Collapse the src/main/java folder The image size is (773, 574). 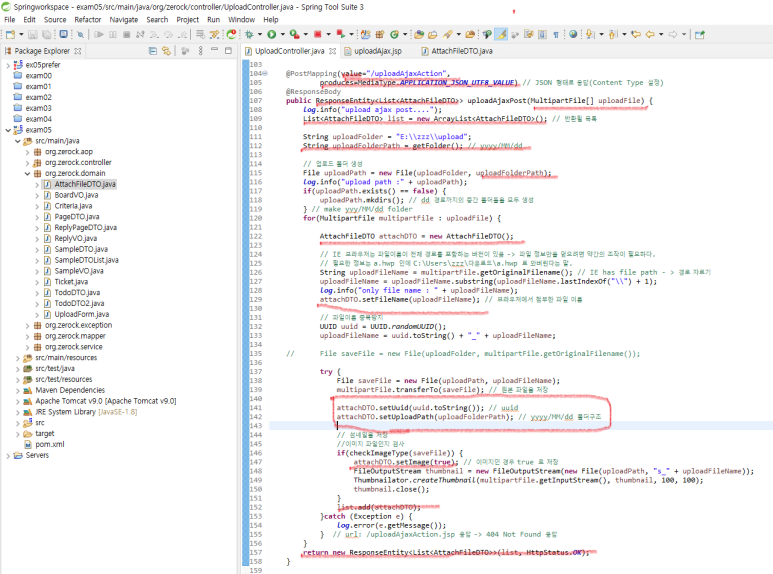click(18, 141)
